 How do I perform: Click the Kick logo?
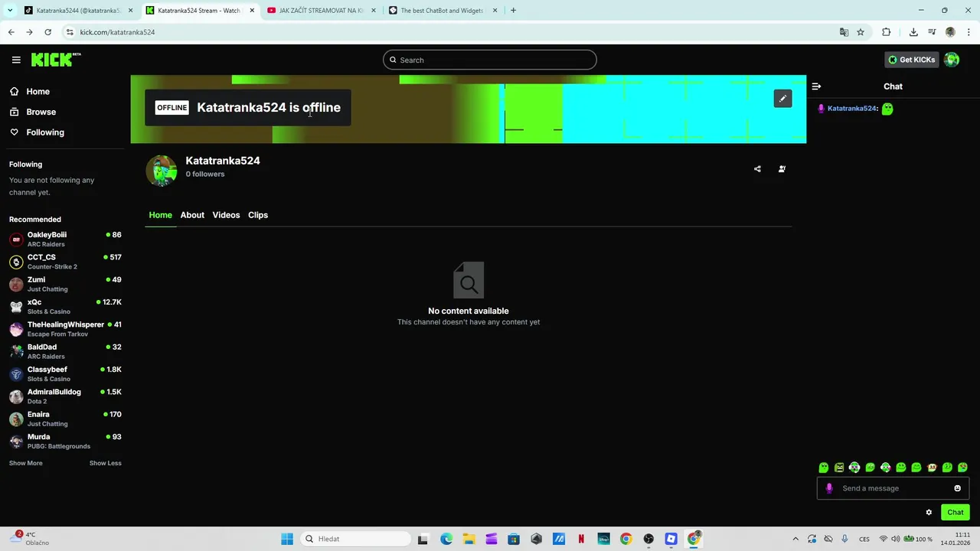pos(56,60)
